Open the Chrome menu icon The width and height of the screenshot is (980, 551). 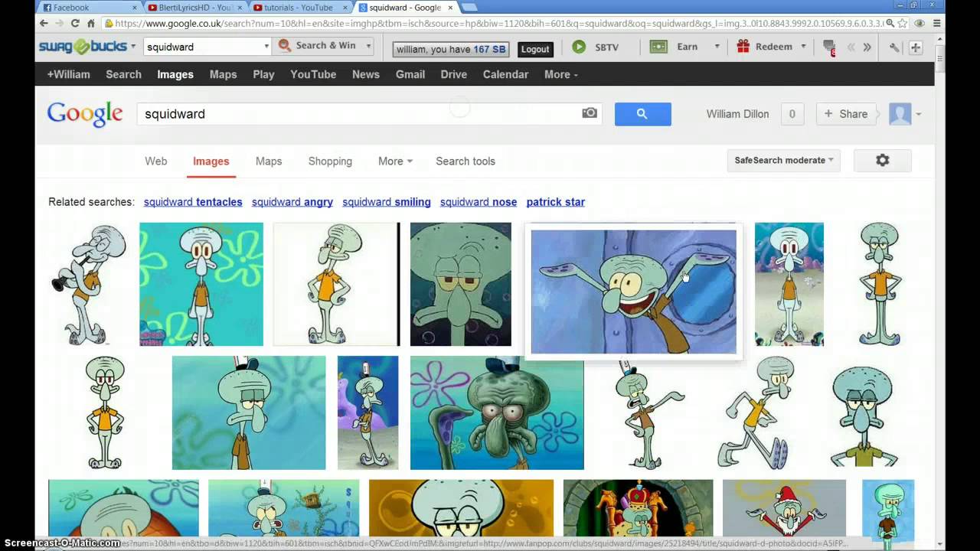pos(937,24)
